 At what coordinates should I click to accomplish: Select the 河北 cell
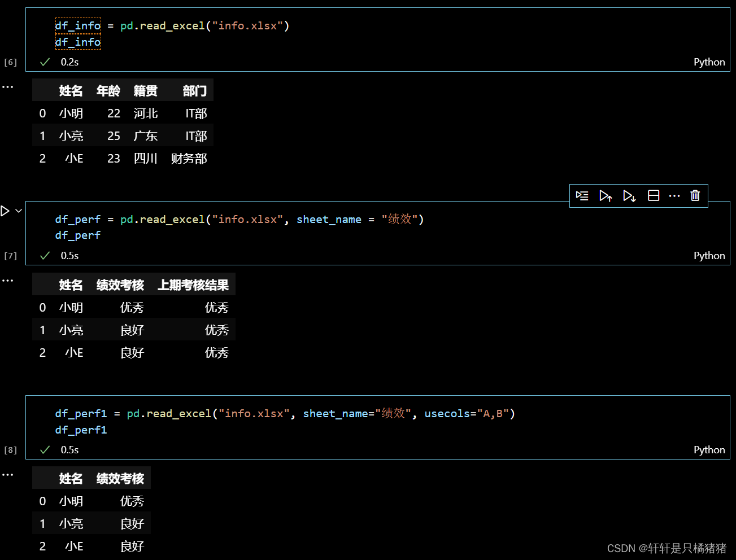tap(146, 113)
